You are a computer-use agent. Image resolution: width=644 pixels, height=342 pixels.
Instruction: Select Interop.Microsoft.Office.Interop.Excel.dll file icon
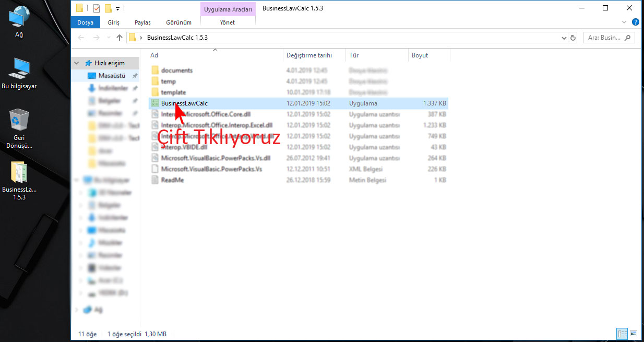pyautogui.click(x=154, y=125)
